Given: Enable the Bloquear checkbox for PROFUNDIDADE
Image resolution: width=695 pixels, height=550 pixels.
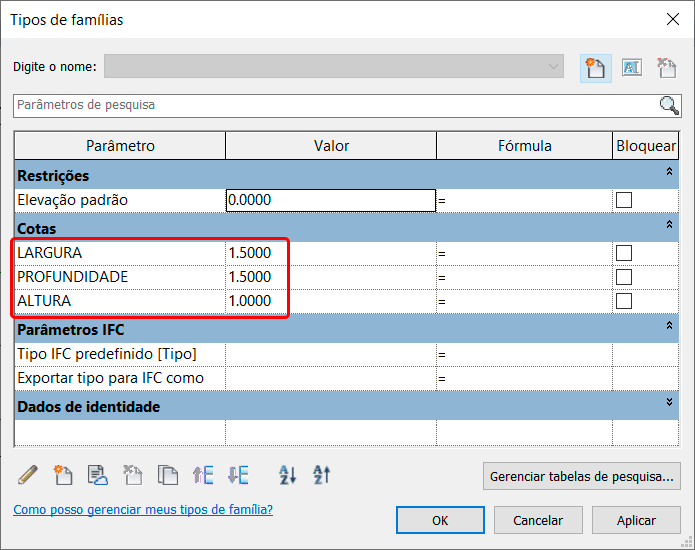Looking at the screenshot, I should click(624, 277).
